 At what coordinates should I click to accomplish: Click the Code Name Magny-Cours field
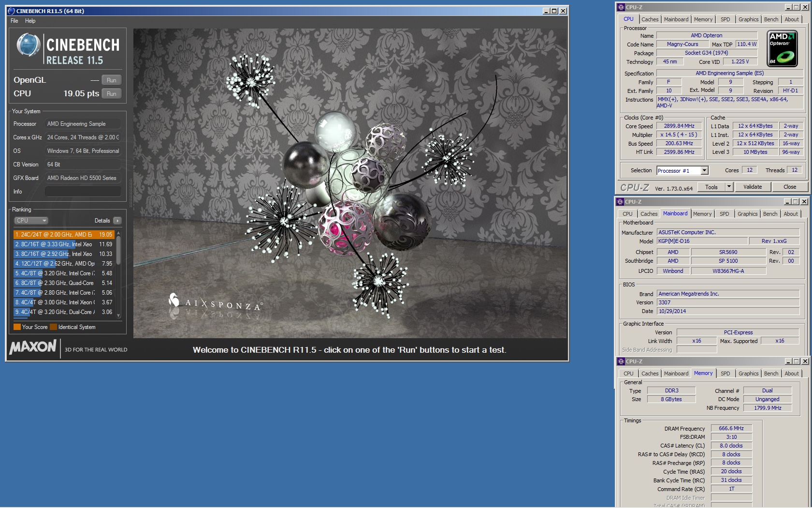[x=682, y=44]
